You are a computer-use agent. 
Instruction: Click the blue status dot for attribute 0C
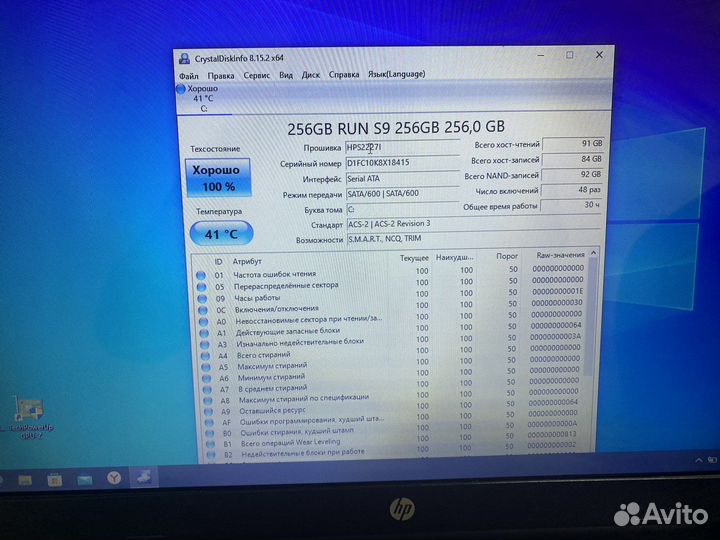(202, 310)
